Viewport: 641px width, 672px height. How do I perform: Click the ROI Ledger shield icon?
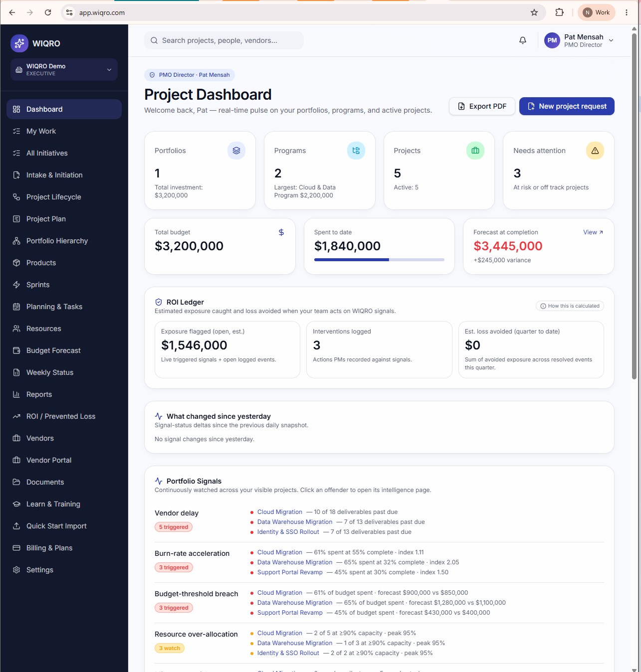(x=159, y=302)
